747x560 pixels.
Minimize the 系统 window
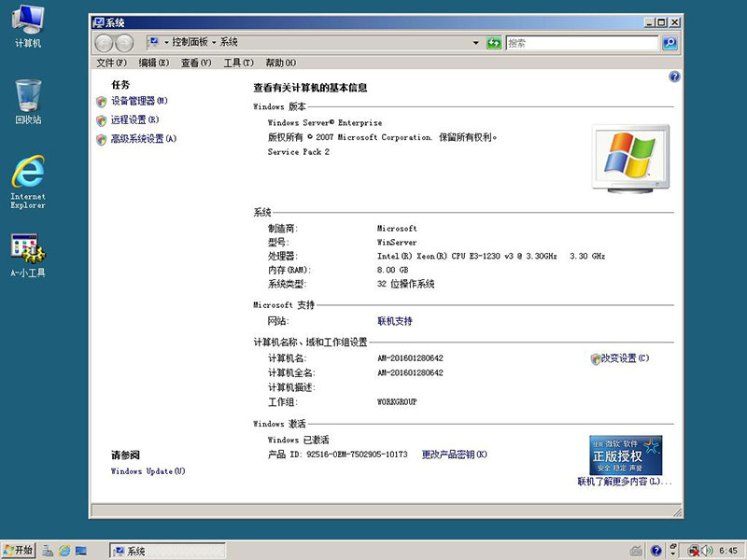click(649, 22)
